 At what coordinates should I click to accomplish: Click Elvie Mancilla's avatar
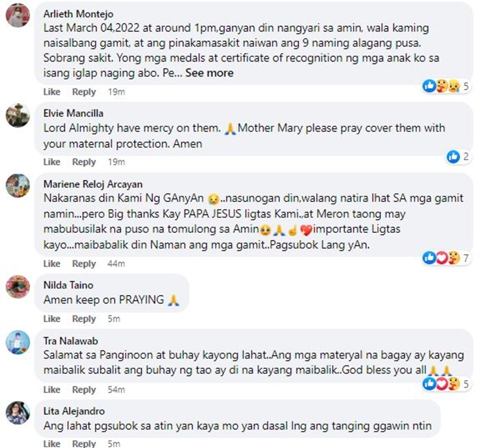coord(18,116)
